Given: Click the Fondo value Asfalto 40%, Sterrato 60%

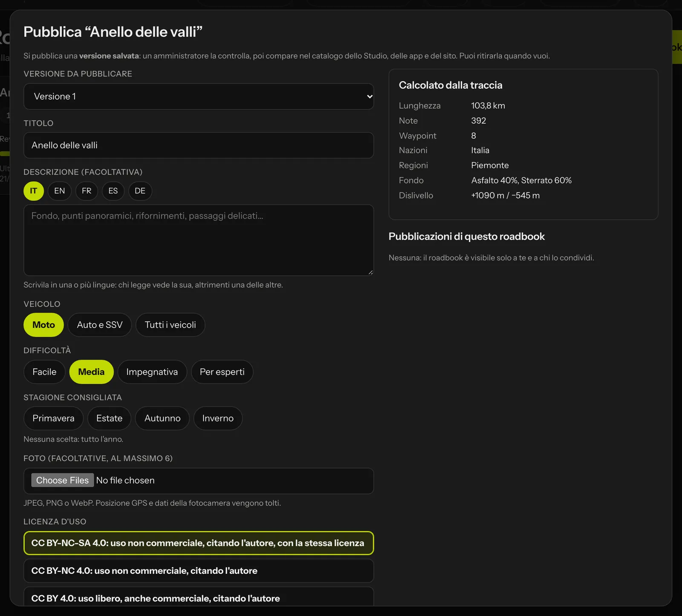Looking at the screenshot, I should pyautogui.click(x=521, y=180).
